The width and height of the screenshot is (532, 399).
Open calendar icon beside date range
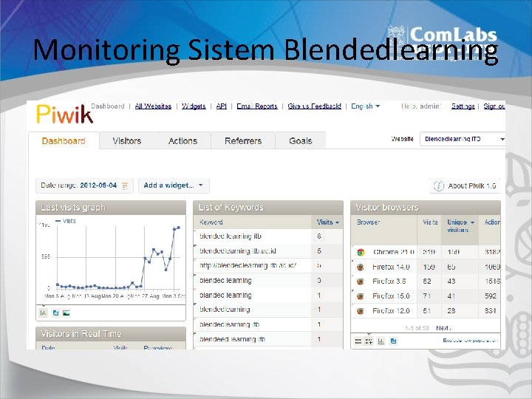pos(125,185)
